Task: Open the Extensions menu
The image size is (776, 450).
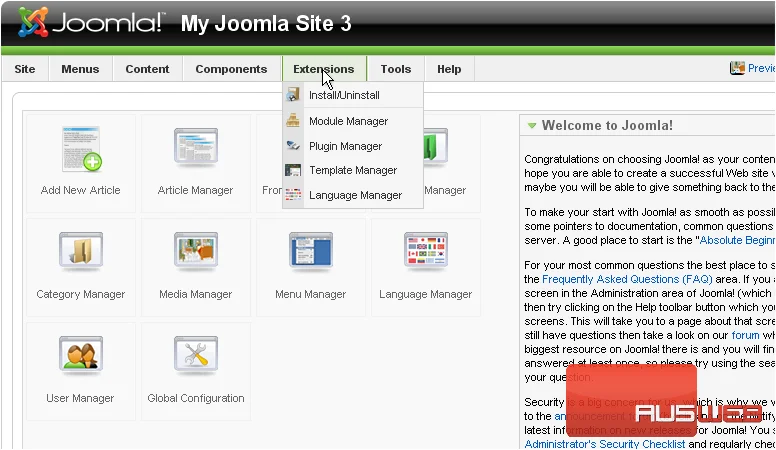Action: (324, 69)
